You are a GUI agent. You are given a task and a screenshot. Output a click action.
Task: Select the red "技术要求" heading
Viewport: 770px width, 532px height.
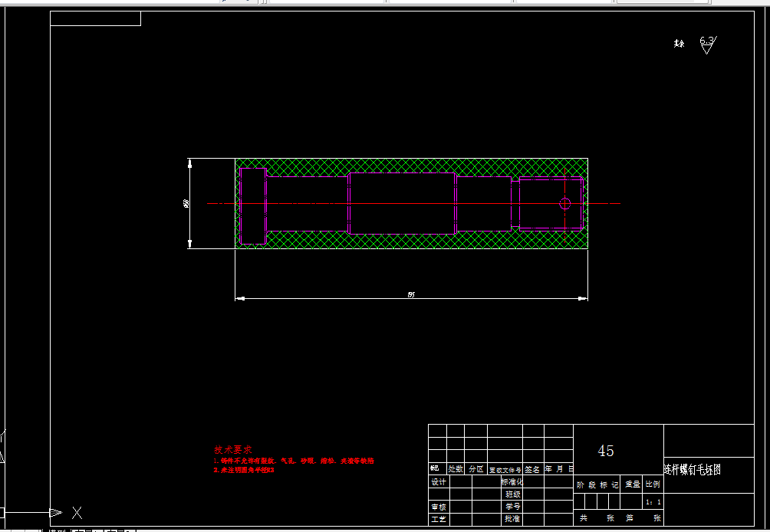tap(233, 449)
